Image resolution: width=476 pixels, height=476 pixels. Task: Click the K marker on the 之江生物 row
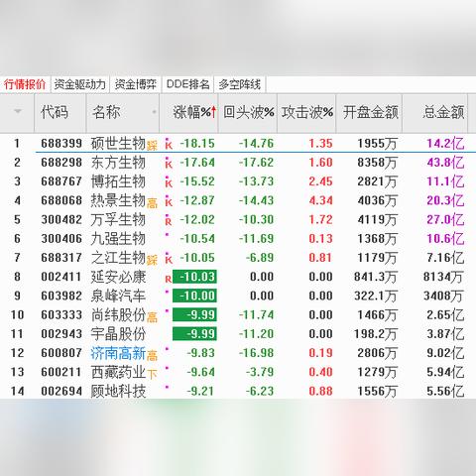(x=169, y=259)
